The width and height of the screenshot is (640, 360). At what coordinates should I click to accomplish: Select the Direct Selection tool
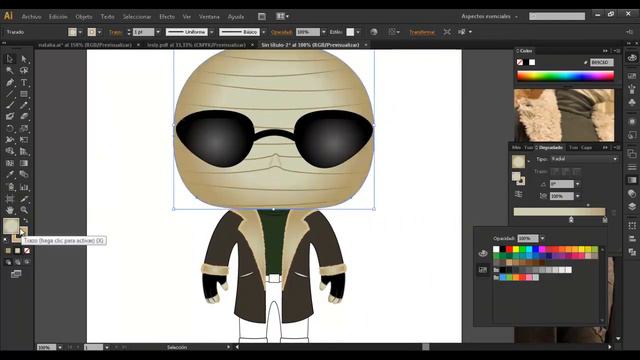pyautogui.click(x=24, y=59)
